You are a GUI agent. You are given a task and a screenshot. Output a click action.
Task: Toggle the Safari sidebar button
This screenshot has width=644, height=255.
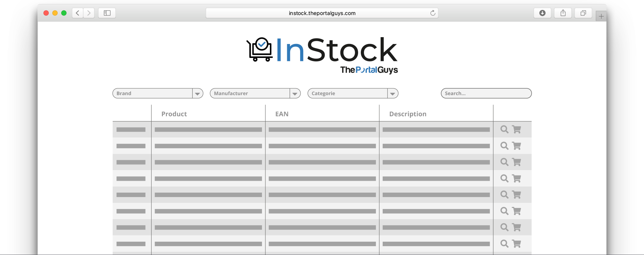pyautogui.click(x=107, y=13)
